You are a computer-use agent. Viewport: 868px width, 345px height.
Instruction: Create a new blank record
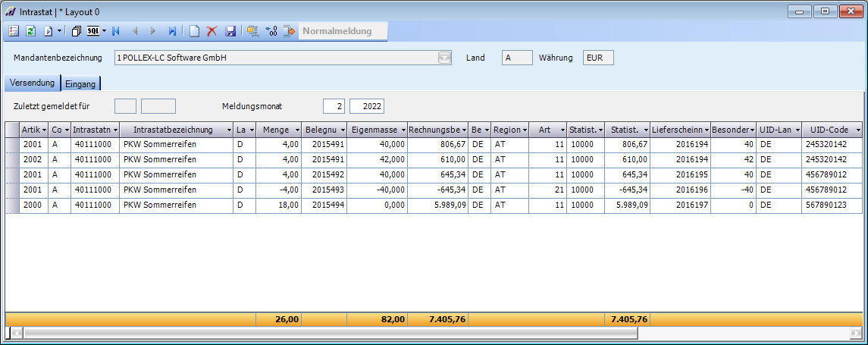(194, 31)
